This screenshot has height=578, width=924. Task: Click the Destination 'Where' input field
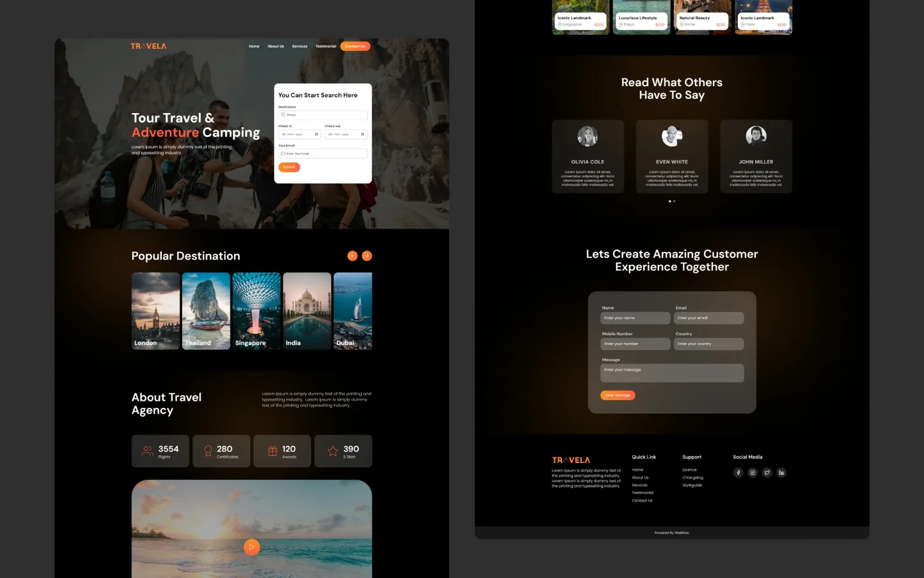(x=323, y=115)
